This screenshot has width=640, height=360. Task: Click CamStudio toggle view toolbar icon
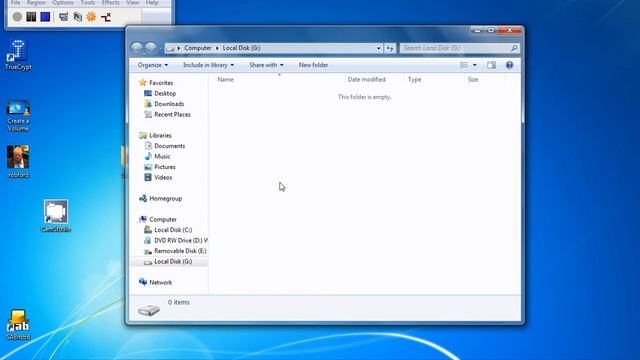tap(63, 17)
